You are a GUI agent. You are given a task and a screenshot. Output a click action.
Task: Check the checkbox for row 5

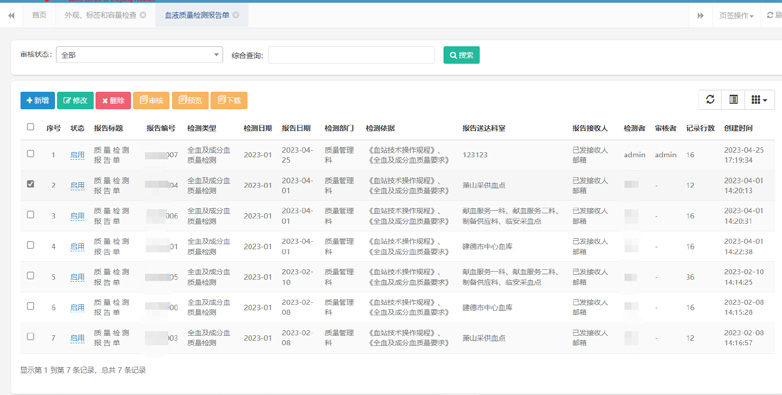tap(30, 275)
